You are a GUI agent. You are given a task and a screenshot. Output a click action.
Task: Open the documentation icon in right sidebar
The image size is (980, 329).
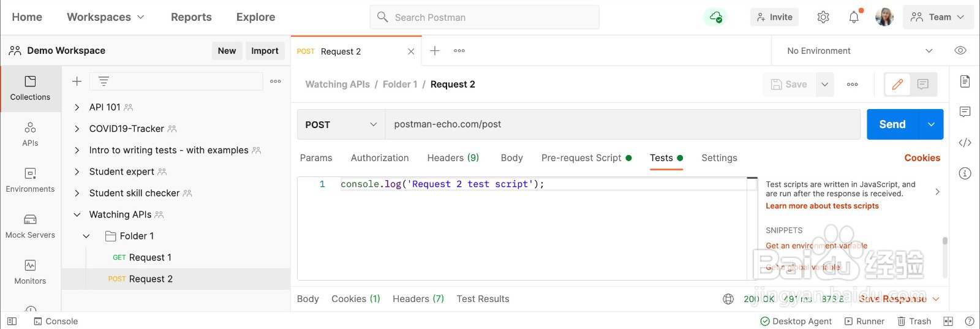[965, 81]
